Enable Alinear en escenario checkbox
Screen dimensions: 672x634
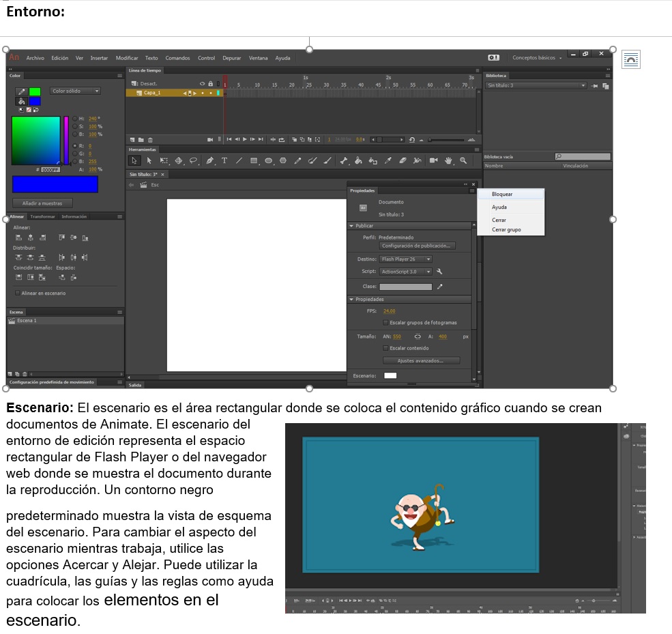click(17, 293)
